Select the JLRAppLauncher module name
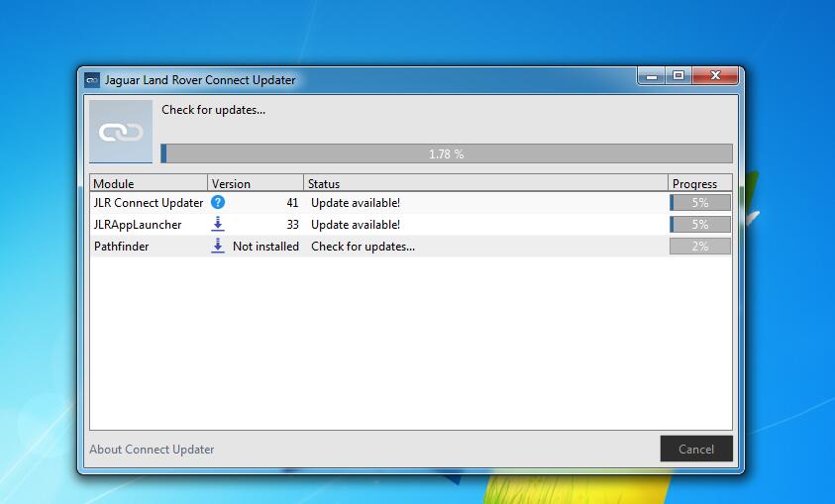Screen dimensions: 835x504 pos(138,225)
